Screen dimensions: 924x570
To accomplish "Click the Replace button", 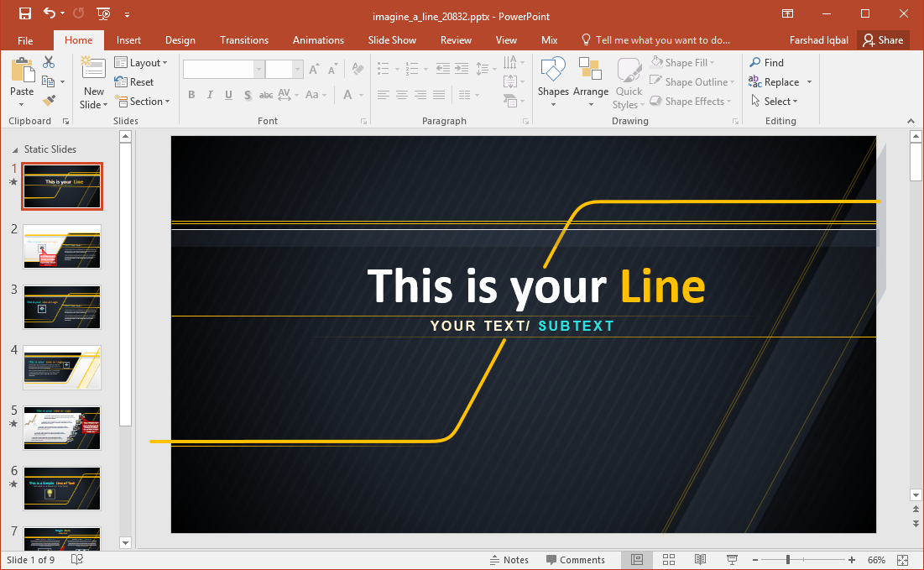I will [x=774, y=82].
